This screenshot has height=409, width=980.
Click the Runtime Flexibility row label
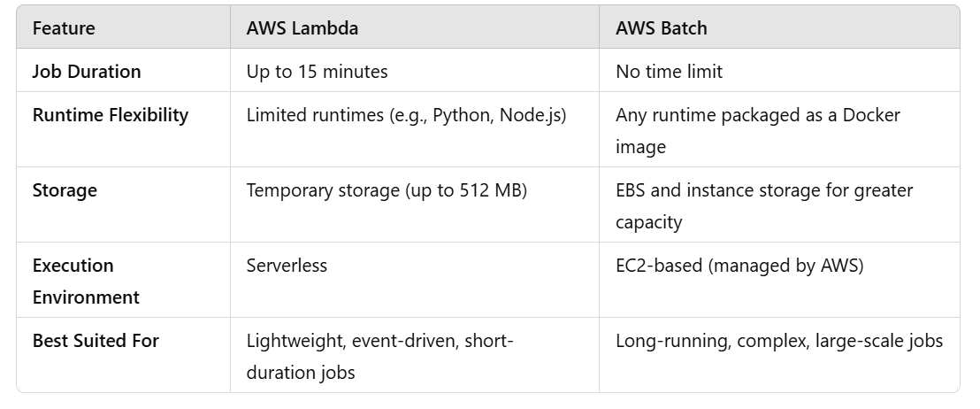coord(110,115)
